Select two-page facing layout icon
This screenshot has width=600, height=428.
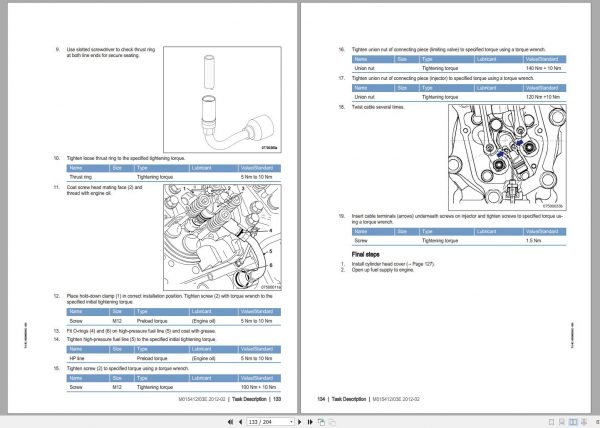click(573, 422)
